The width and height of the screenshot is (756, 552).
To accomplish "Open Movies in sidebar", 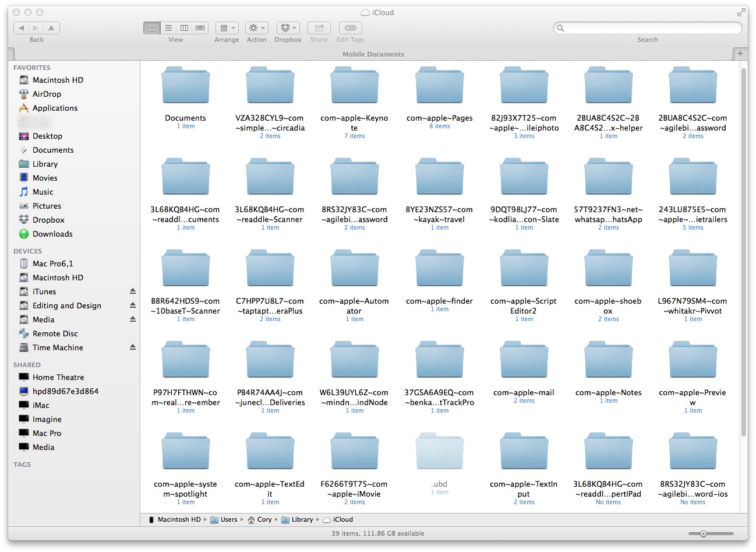I will [x=45, y=178].
